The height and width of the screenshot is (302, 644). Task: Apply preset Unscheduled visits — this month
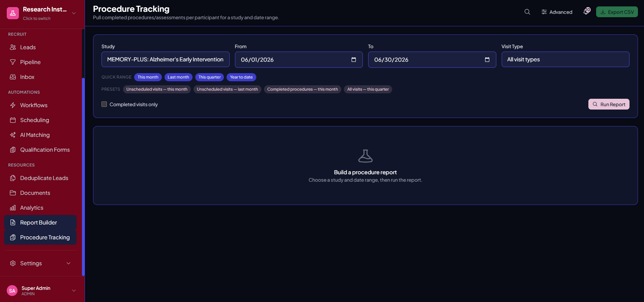tap(157, 89)
